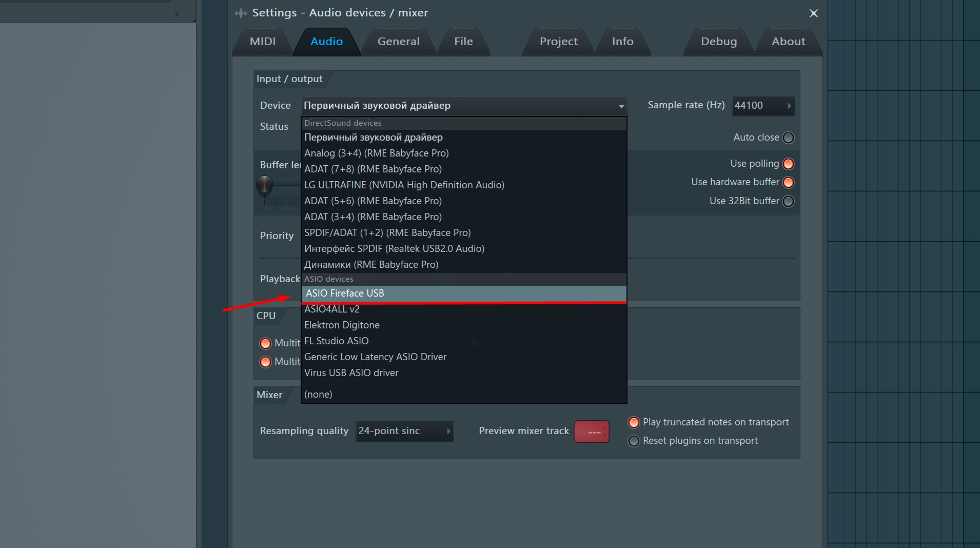Choose Analog (3+4) (RME Babyface Pro)
Screen dimensions: 980x548
464,153
